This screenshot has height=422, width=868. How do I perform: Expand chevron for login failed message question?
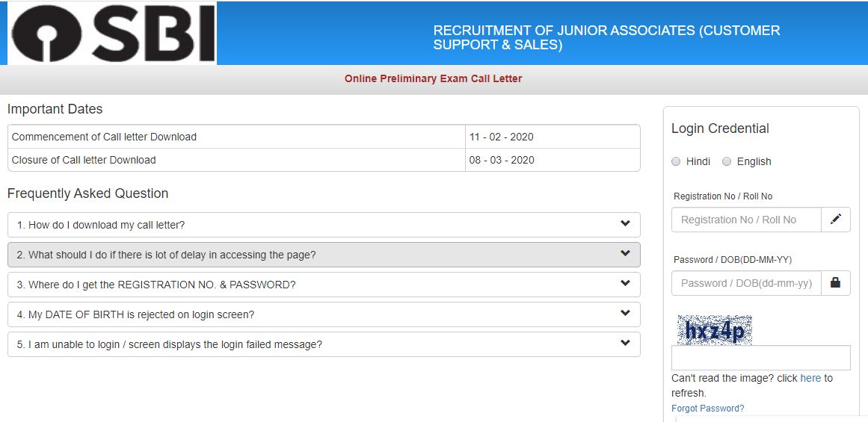click(625, 344)
